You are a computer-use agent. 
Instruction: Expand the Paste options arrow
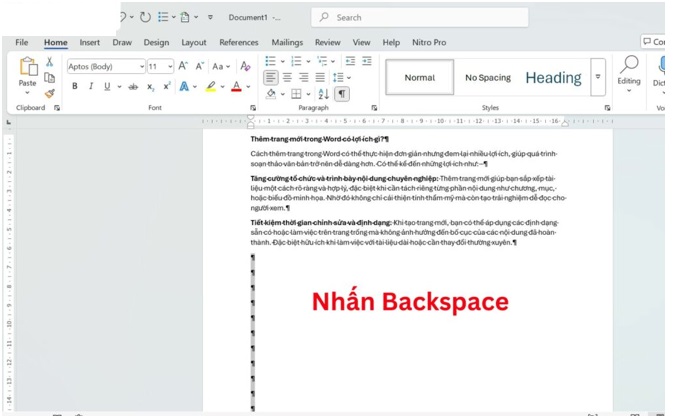[x=27, y=93]
